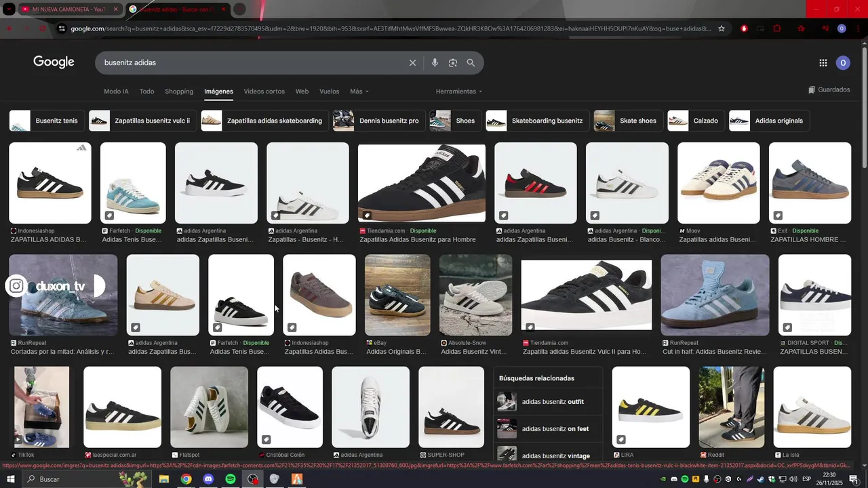868x488 pixels.
Task: Close the busenitz adidas Google tab
Action: pyautogui.click(x=223, y=9)
